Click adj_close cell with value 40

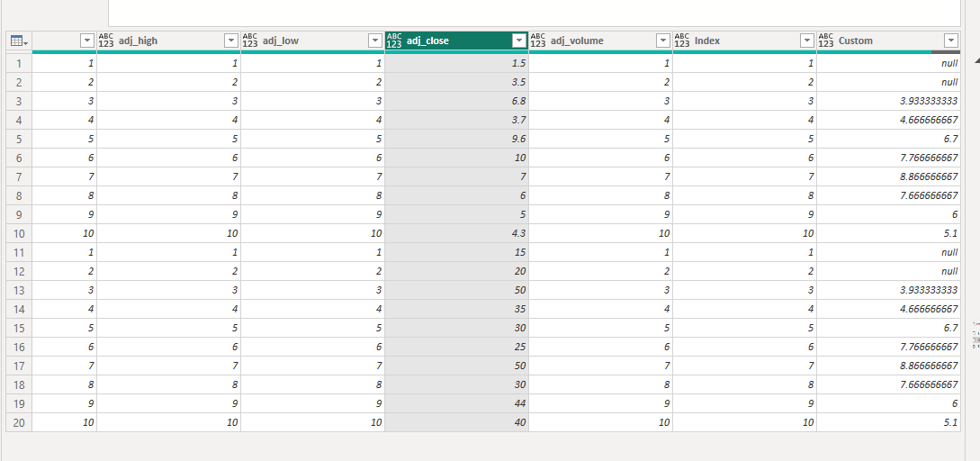pyautogui.click(x=457, y=423)
